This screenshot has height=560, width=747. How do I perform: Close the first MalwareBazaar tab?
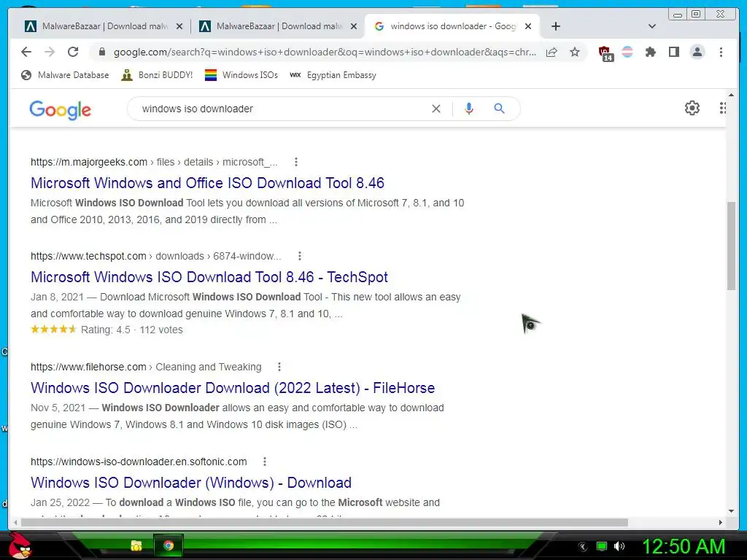(179, 27)
